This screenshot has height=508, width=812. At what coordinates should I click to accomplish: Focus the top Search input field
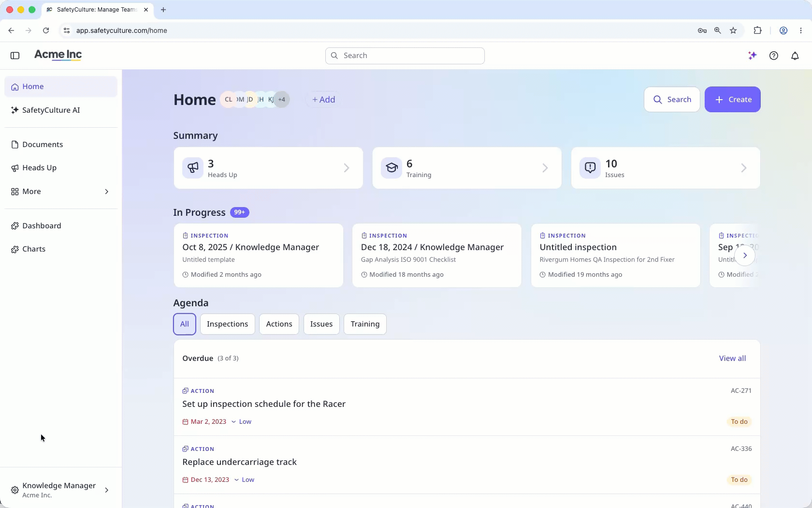coord(405,56)
